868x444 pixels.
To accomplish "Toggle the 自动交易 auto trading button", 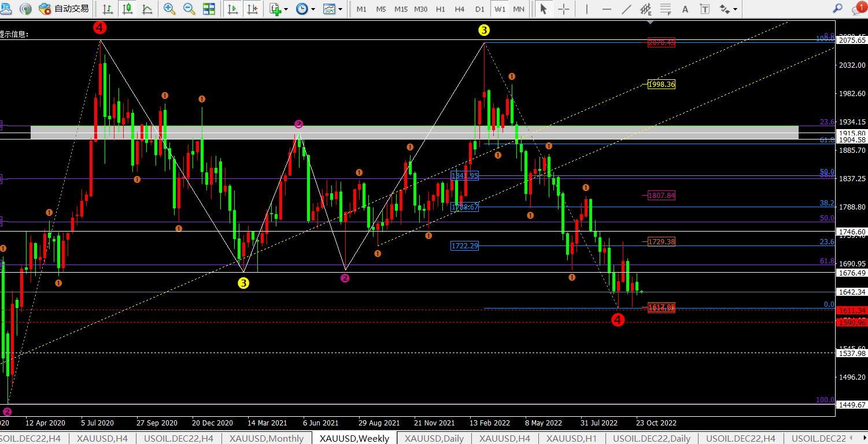I will (64, 9).
